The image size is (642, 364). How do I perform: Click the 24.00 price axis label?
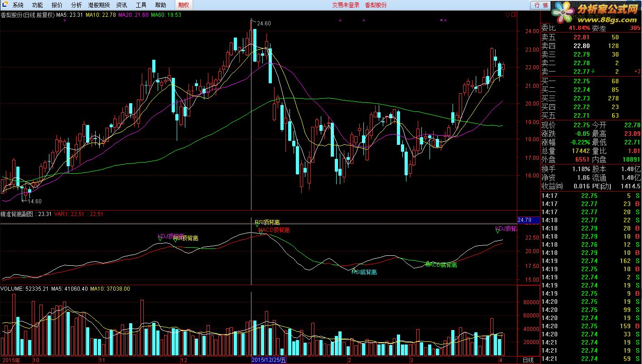[x=531, y=32]
